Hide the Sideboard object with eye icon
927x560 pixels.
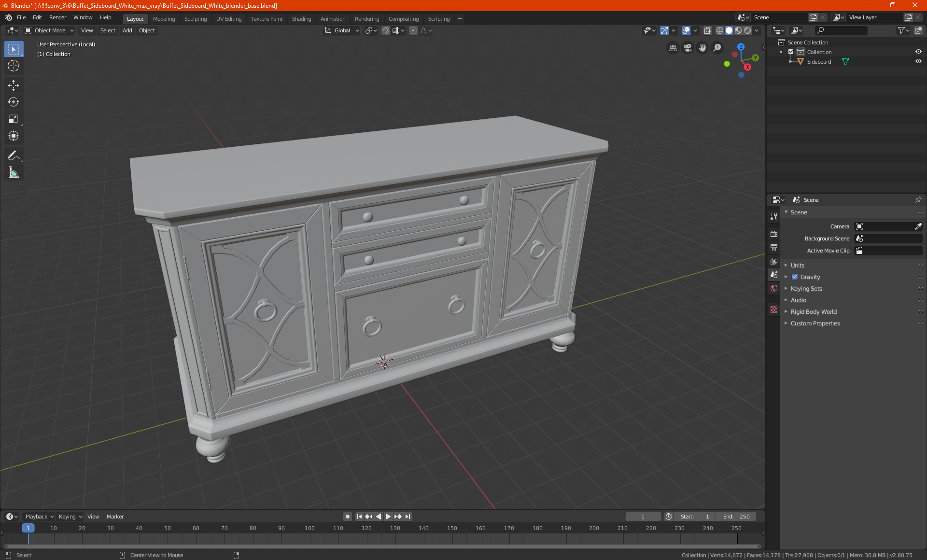tap(918, 62)
